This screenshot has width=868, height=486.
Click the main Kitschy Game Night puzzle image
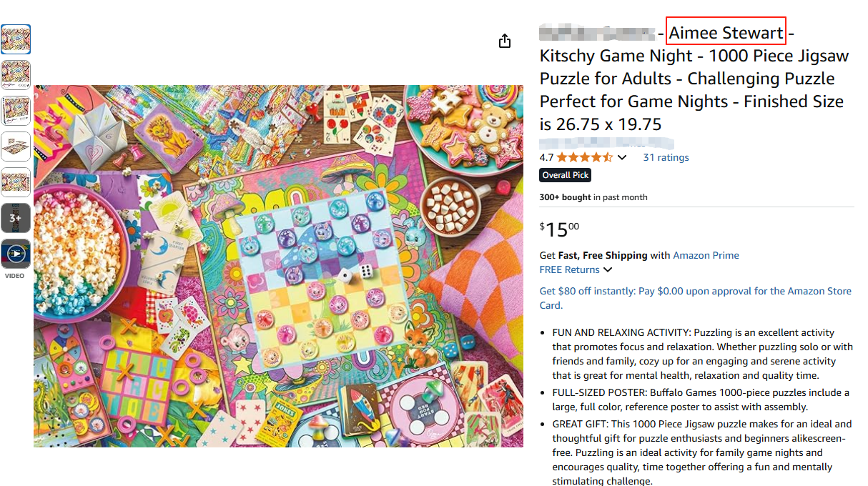[x=278, y=266]
